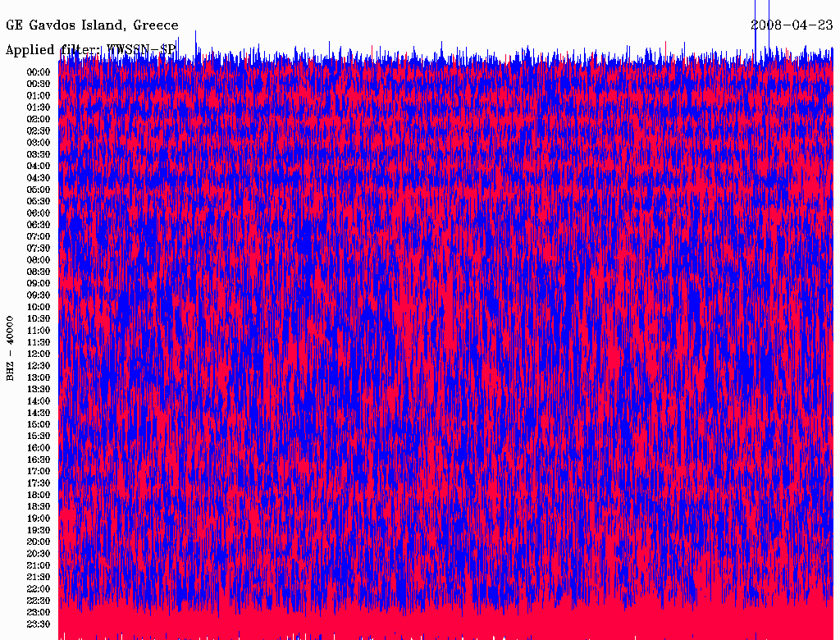This screenshot has width=840, height=640.
Task: Select the 18:30 time label
Action: (x=39, y=507)
